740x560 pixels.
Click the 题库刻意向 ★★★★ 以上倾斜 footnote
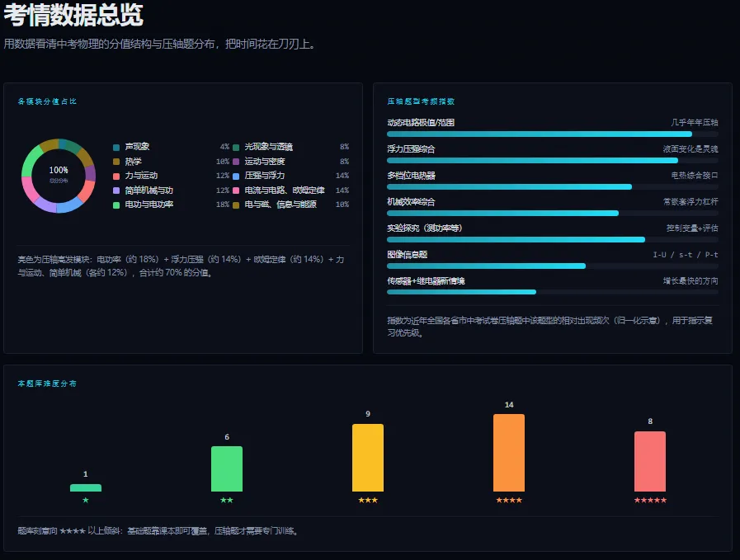[158, 531]
